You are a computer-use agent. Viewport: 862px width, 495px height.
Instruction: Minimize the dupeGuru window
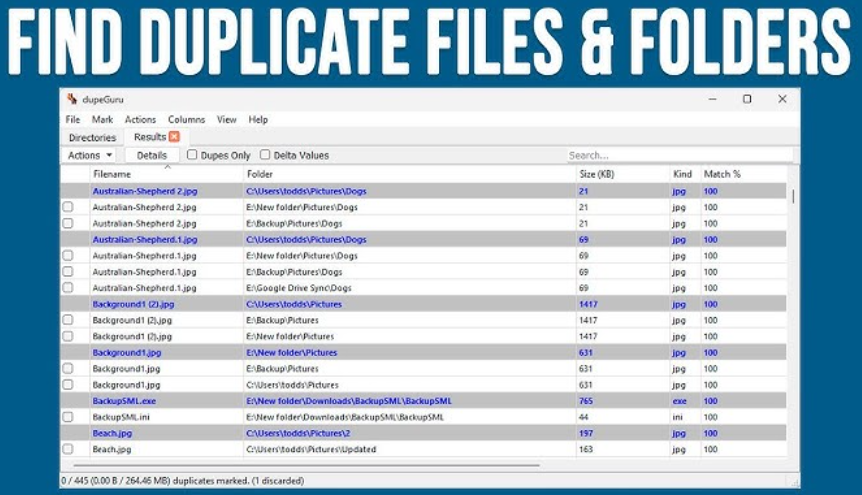(712, 99)
